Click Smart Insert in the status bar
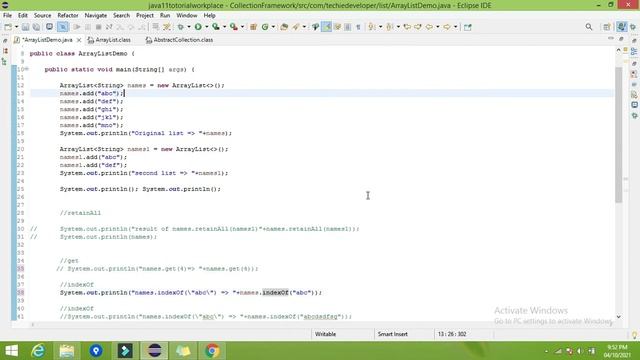The image size is (640, 360). pos(393,334)
